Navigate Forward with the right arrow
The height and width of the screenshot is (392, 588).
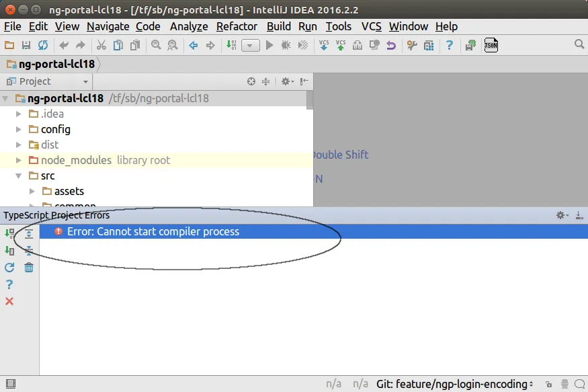point(210,46)
